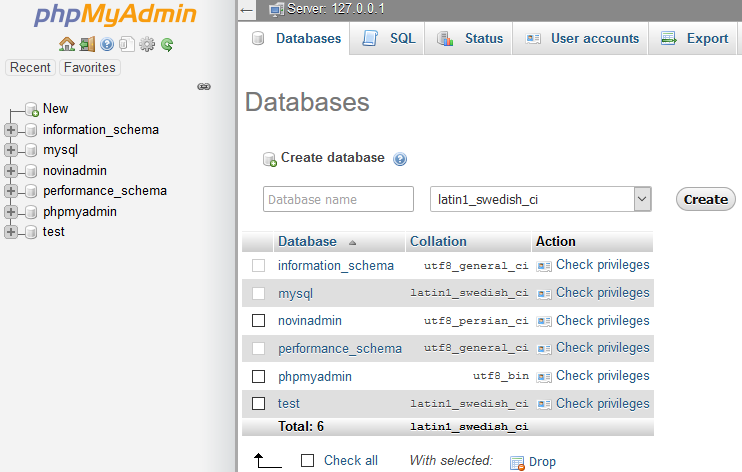Screen dimensions: 742x472
Task: Expand the mysql tree node
Action: (x=11, y=150)
